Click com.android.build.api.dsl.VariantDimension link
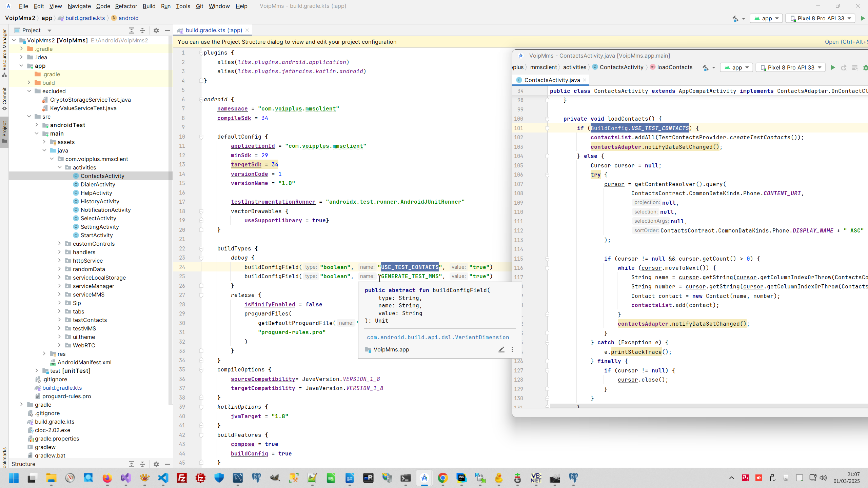The height and width of the screenshot is (488, 868). (x=438, y=337)
